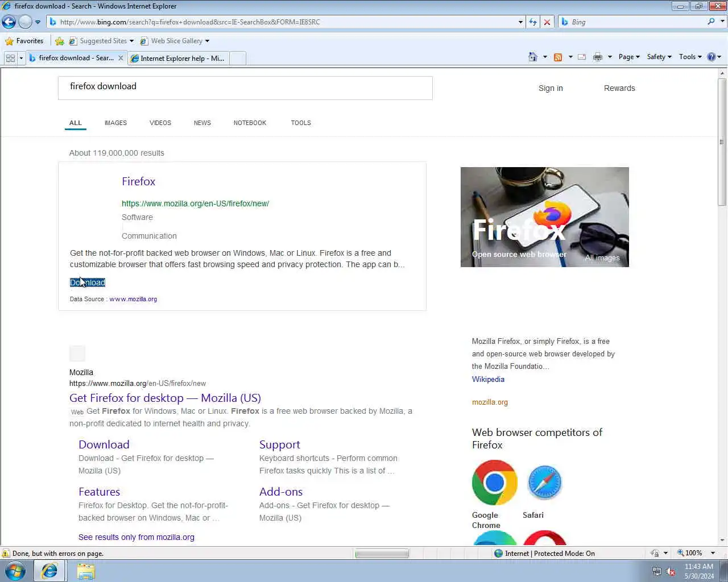Click the Refresh page icon
Image resolution: width=728 pixels, height=582 pixels.
[x=533, y=22]
